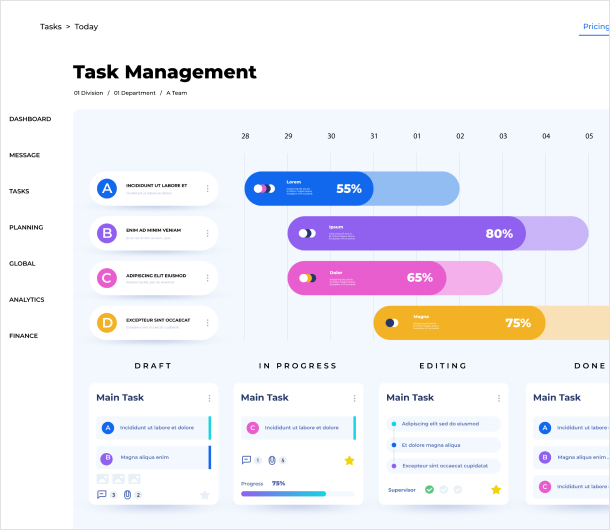Image resolution: width=610 pixels, height=530 pixels.
Task: Click the Pricing link at the top
Action: [x=595, y=27]
